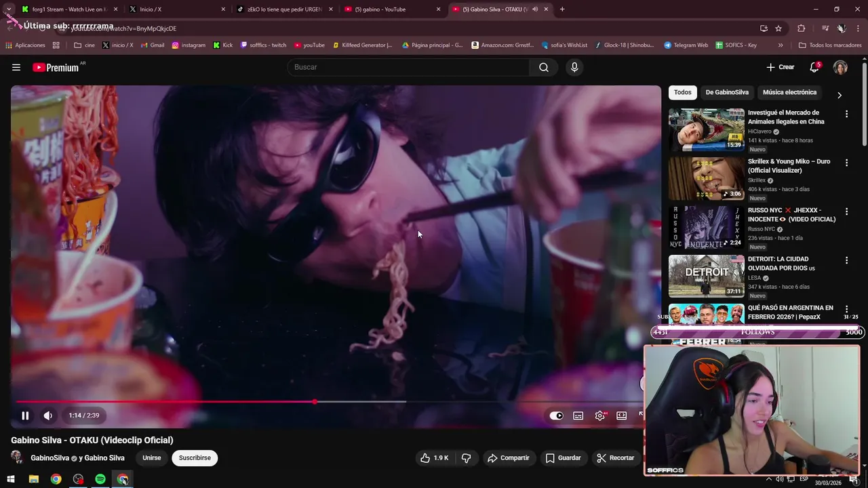The image size is (868, 488).
Task: Start voice search with microphone icon
Action: (574, 67)
